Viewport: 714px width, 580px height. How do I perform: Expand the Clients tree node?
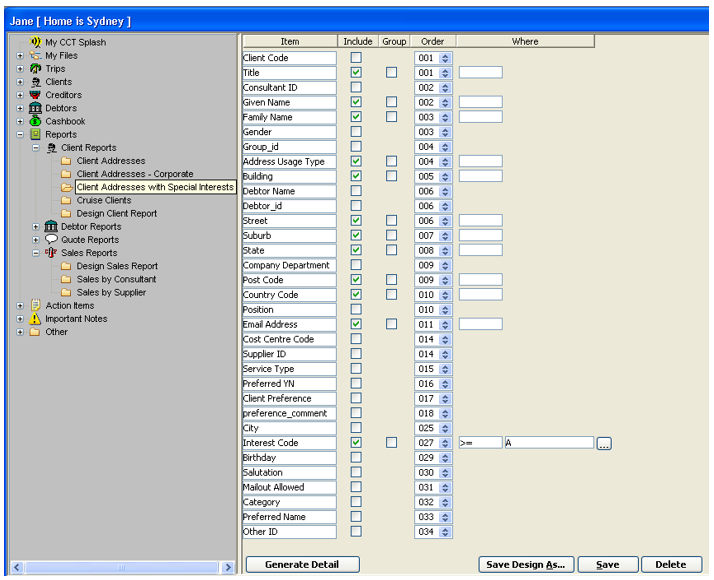[x=20, y=82]
